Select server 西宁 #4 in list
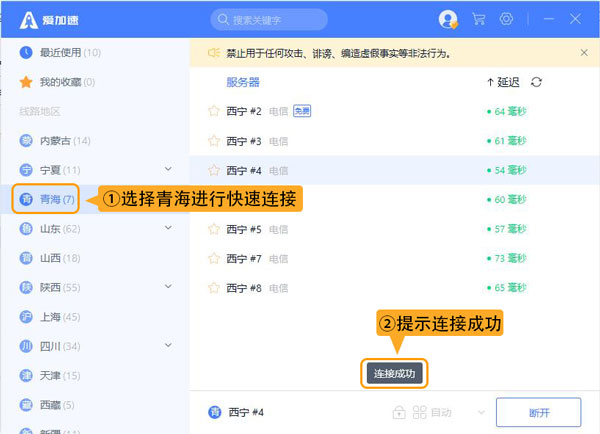Image resolution: width=600 pixels, height=434 pixels. tap(395, 170)
